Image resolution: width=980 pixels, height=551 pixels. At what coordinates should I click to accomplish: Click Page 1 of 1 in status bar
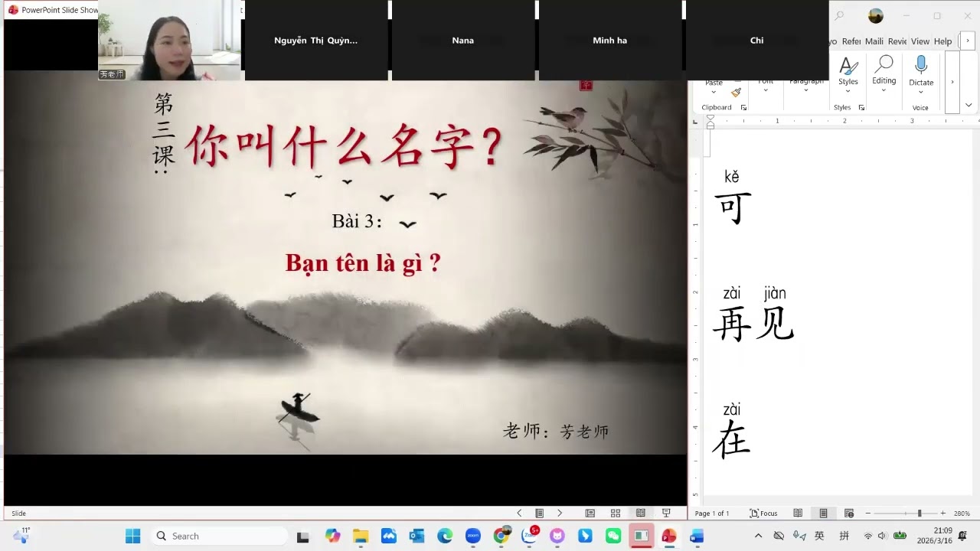(x=712, y=514)
